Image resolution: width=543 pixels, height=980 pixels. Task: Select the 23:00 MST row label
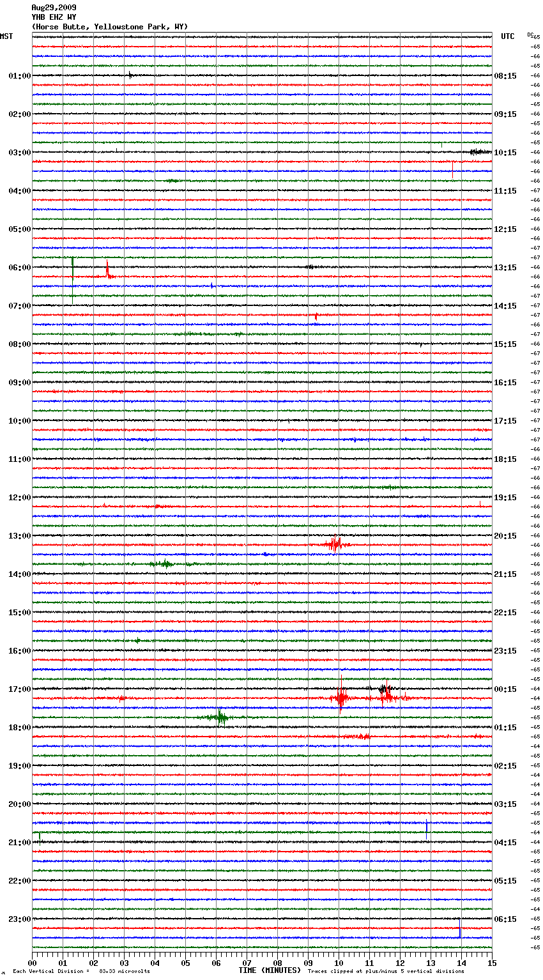19,919
